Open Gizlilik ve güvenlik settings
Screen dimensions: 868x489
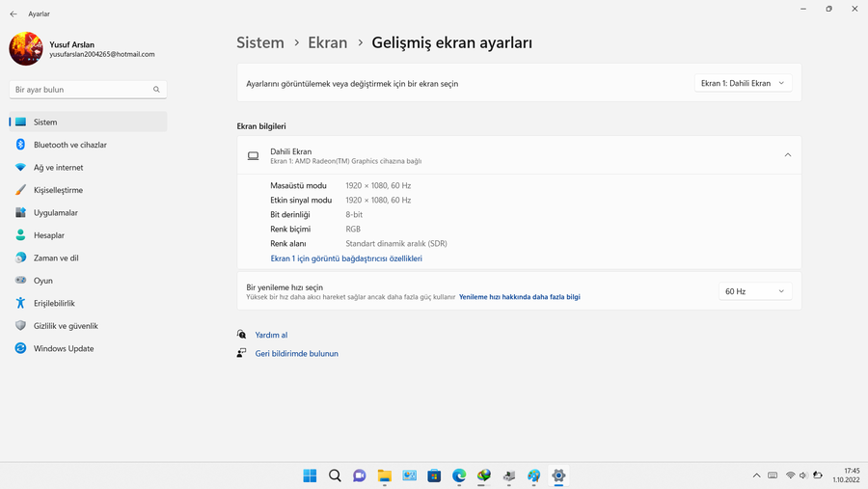66,326
